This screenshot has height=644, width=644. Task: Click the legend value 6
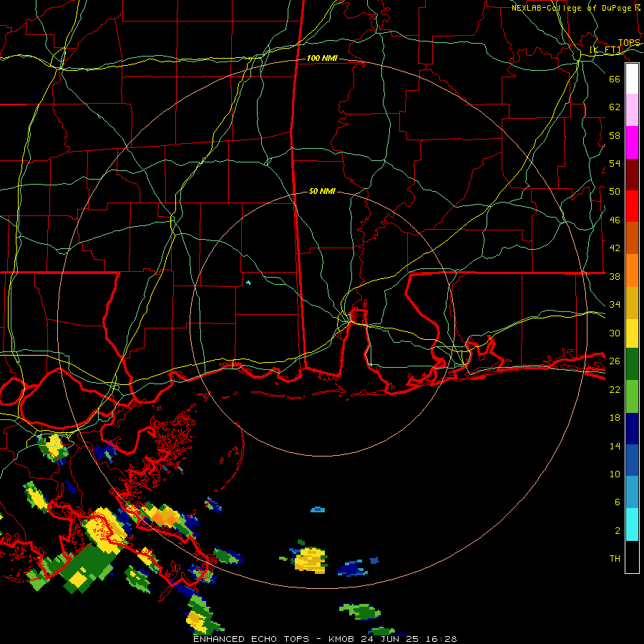(618, 502)
